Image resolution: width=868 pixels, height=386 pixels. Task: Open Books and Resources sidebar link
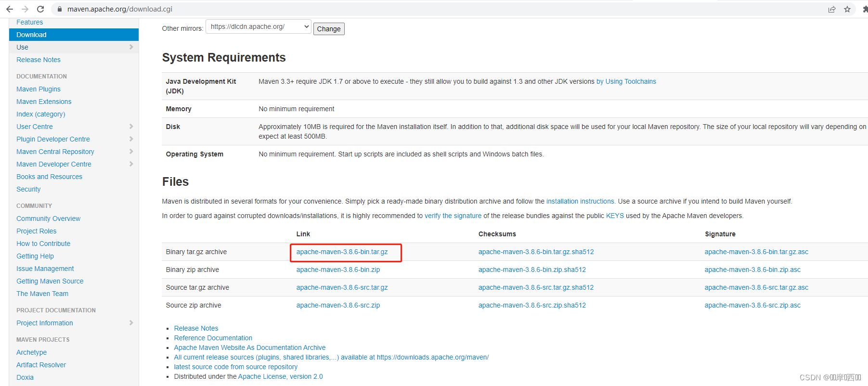49,177
